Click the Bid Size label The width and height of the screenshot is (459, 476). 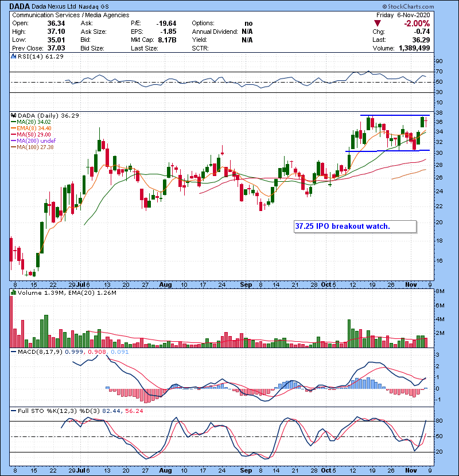coord(92,48)
